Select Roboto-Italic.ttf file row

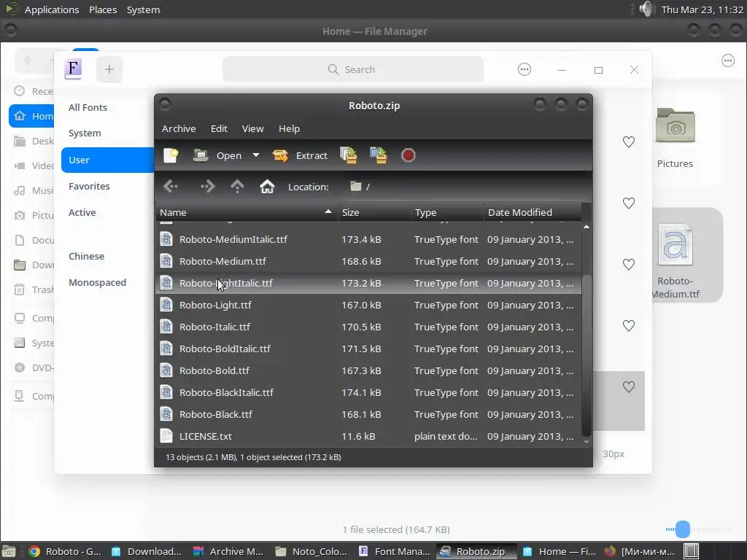(368, 327)
